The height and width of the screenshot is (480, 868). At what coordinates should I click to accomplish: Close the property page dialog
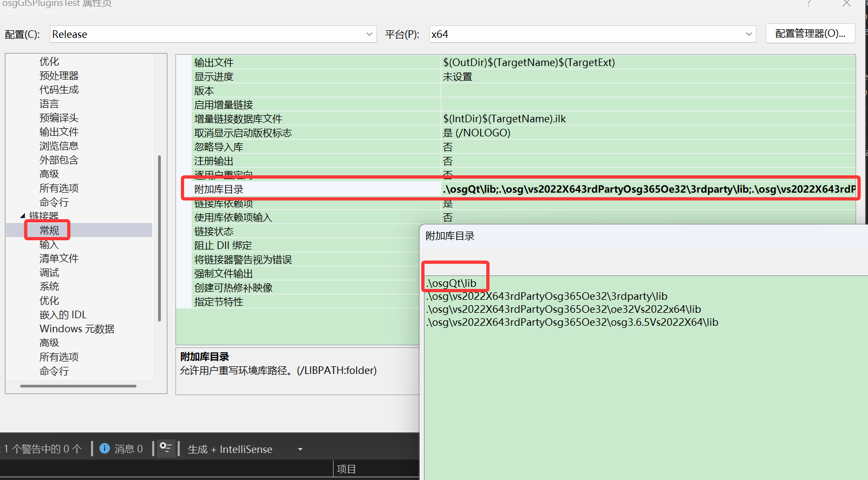pos(846,4)
